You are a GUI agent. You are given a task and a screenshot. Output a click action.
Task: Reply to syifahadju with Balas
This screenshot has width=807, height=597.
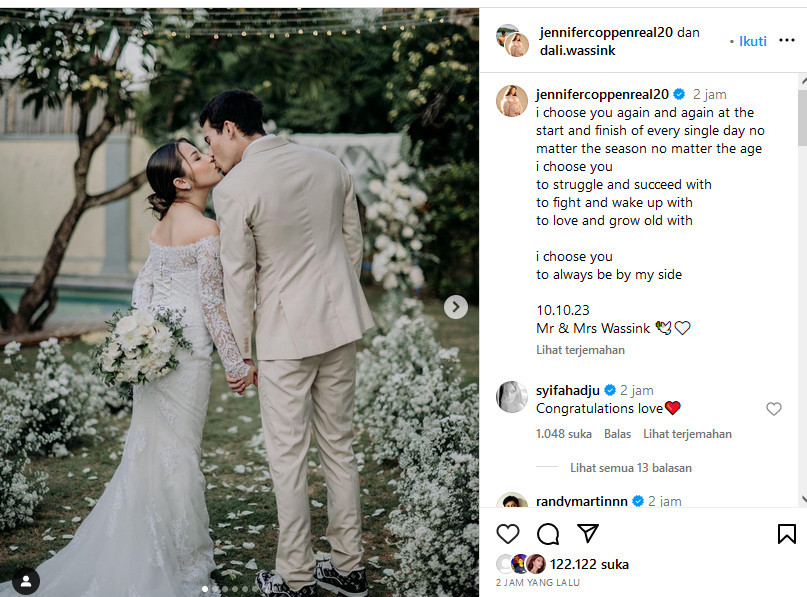click(617, 434)
